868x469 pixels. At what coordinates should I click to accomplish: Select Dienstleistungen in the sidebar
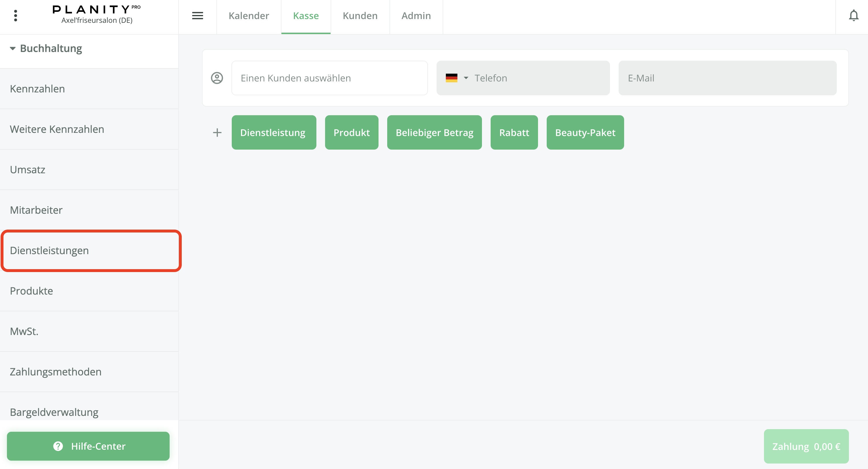49,250
